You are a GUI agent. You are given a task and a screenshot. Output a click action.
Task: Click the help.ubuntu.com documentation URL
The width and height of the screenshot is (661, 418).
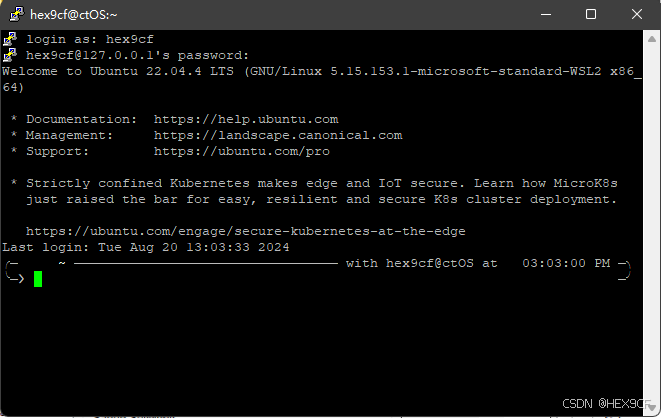[246, 119]
